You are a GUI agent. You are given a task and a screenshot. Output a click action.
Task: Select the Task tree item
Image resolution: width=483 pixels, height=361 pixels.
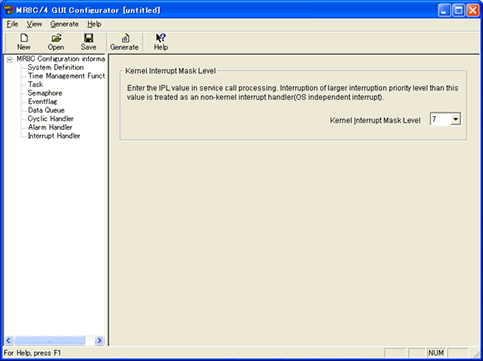[x=35, y=85]
